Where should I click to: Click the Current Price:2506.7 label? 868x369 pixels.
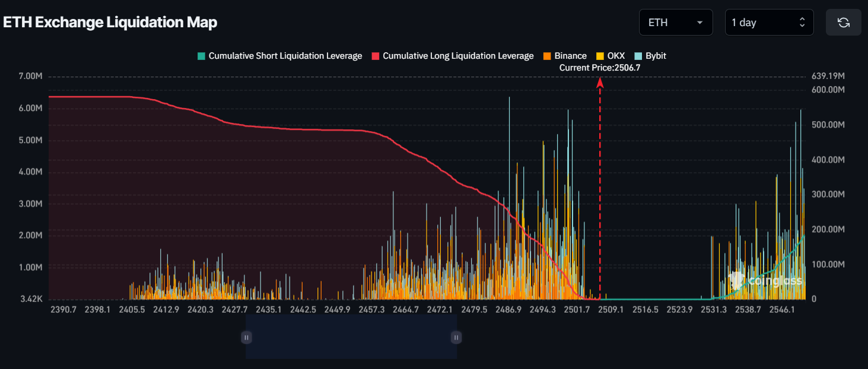600,68
